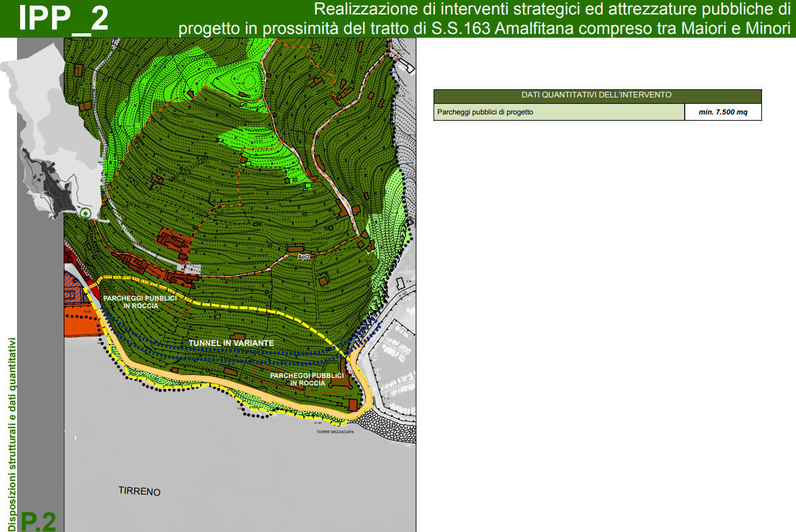Screen dimensions: 796x532
Task: Click the TUNNEL IN VARIANTE label
Action: pyautogui.click(x=231, y=343)
